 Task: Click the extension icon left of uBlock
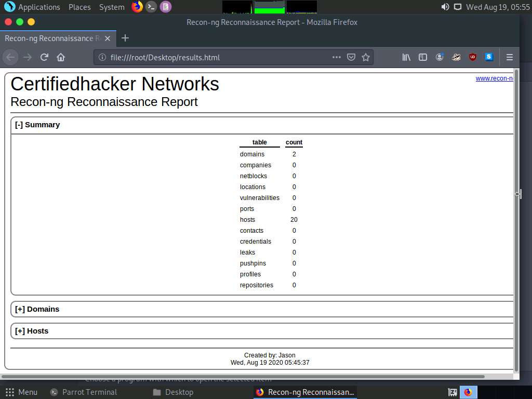coord(456,57)
